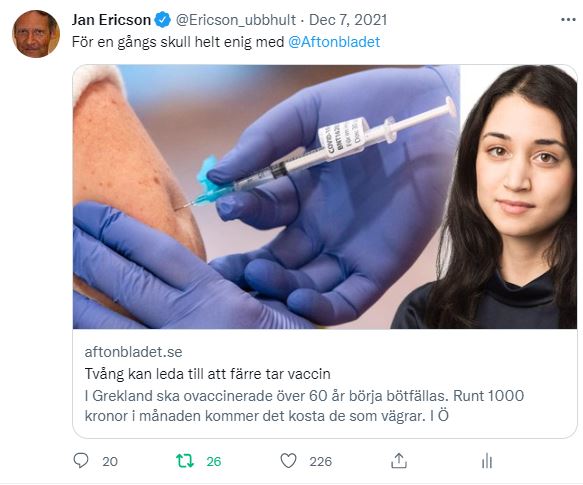Open the vaccine injection preview image
This screenshot has height=485, width=583.
click(266, 197)
